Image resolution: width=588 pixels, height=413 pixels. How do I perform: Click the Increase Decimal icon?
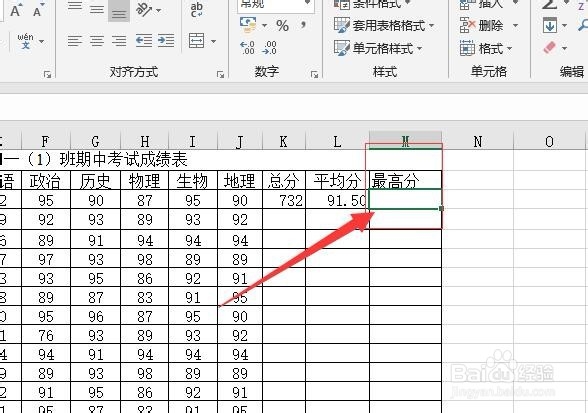[247, 48]
